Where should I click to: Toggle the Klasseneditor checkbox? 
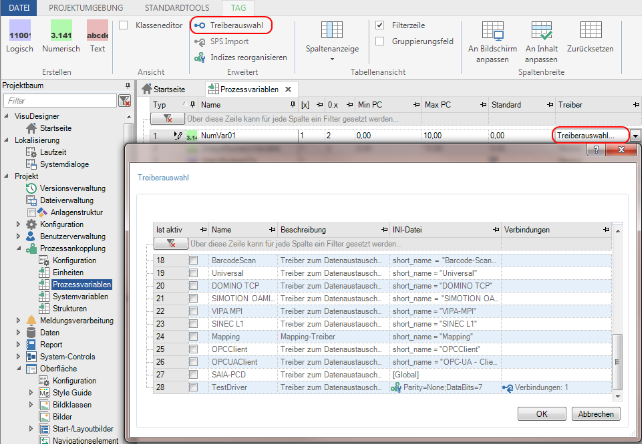[x=124, y=25]
